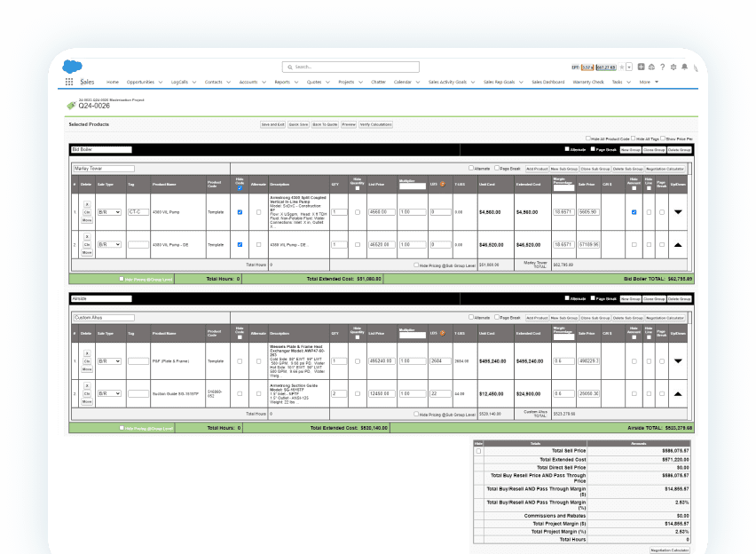Click the Save and Exit button
The height and width of the screenshot is (554, 756).
272,124
